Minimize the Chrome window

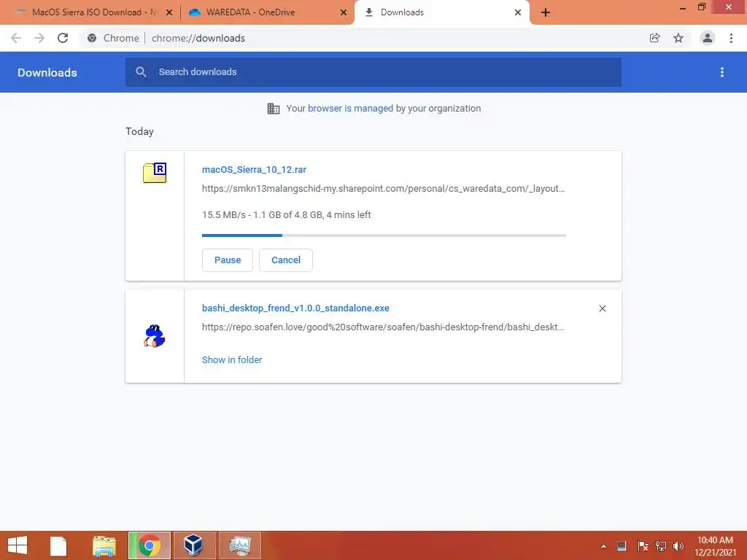pos(683,7)
